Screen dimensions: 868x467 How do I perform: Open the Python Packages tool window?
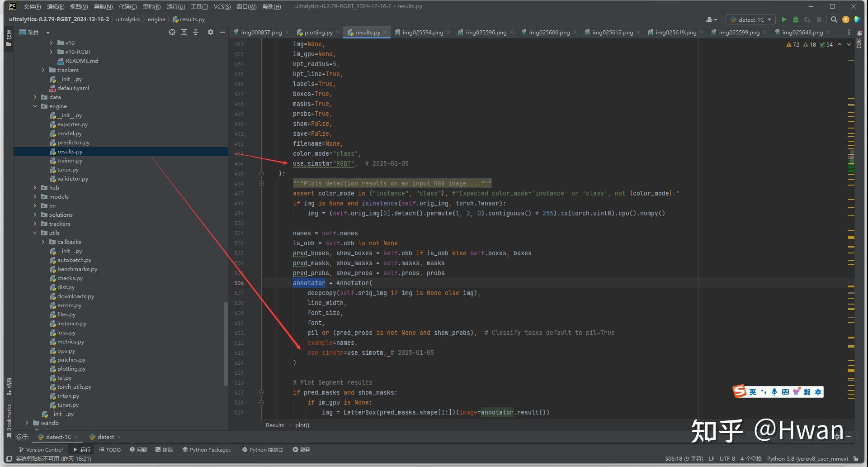206,449
